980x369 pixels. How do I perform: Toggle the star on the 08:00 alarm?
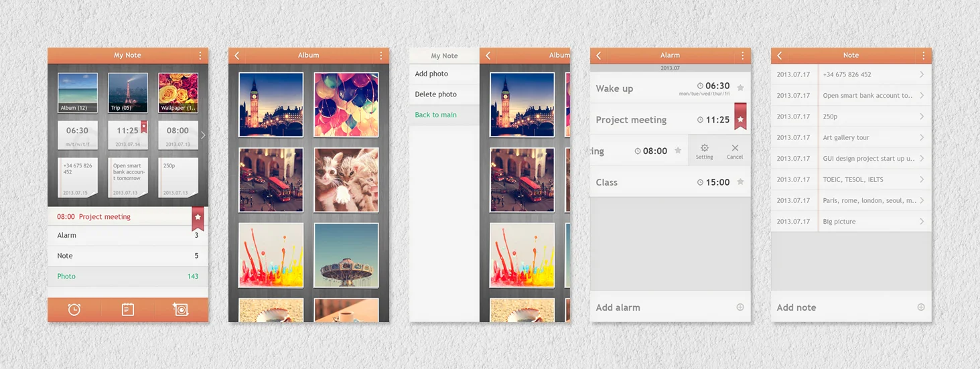coord(678,151)
